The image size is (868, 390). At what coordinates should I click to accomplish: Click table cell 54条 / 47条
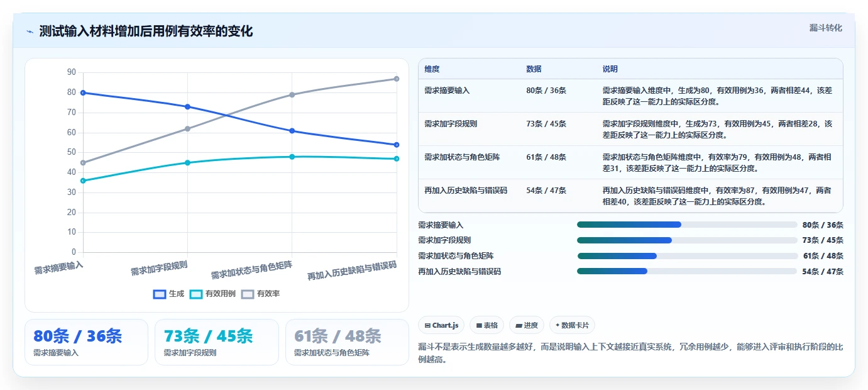click(546, 190)
